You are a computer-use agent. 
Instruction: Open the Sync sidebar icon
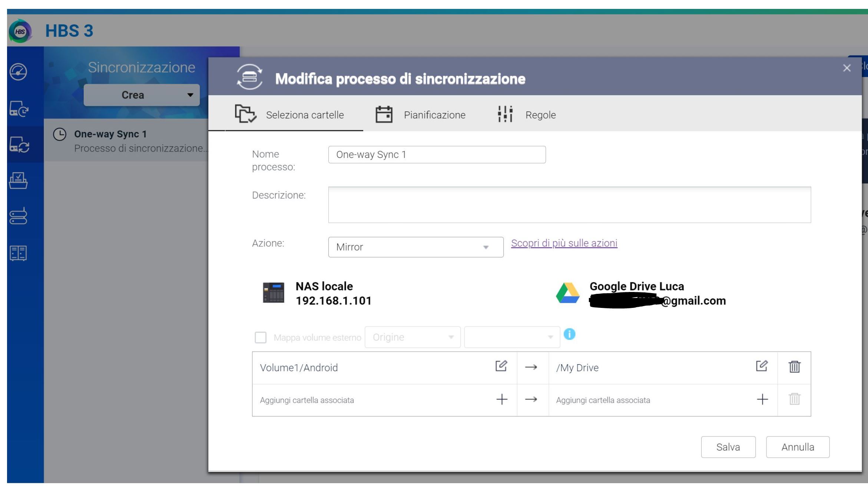coord(19,145)
